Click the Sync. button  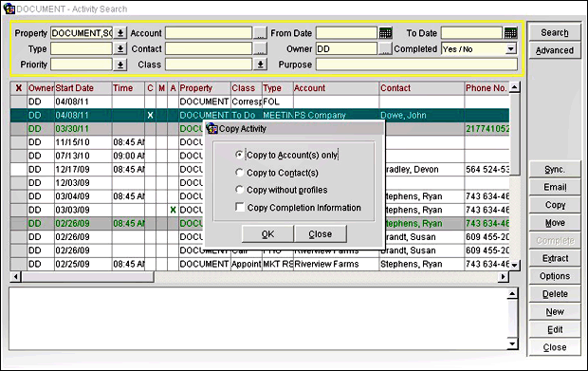click(x=555, y=170)
